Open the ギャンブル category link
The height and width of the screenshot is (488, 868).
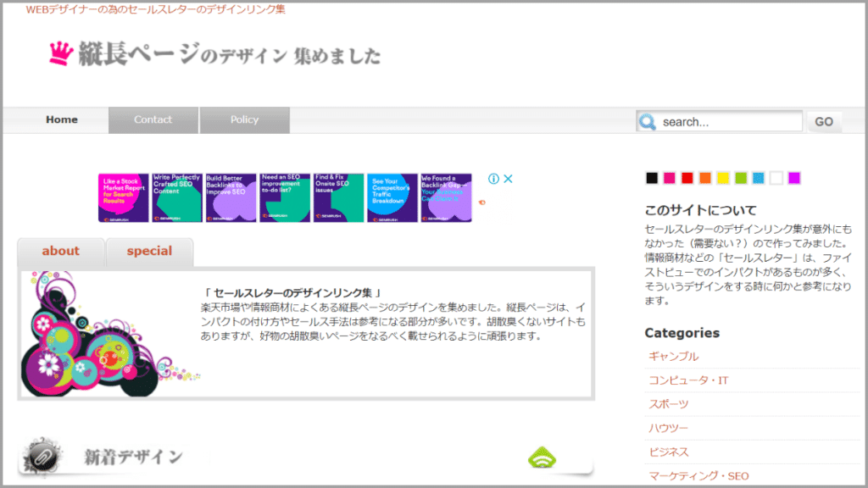click(x=674, y=357)
